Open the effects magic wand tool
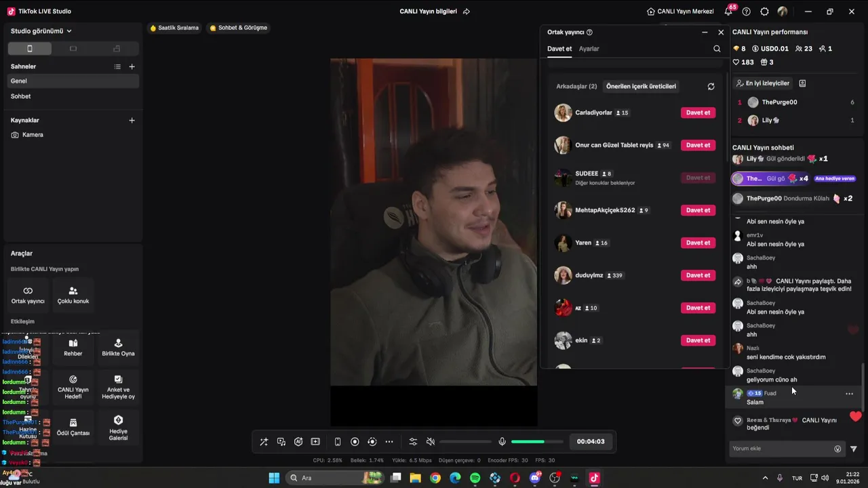 point(264,442)
